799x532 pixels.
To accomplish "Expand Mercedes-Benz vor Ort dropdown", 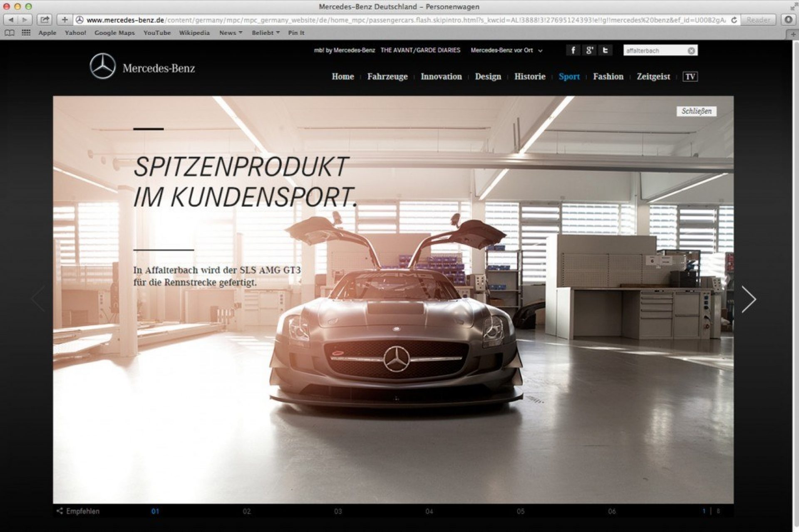I will (506, 50).
